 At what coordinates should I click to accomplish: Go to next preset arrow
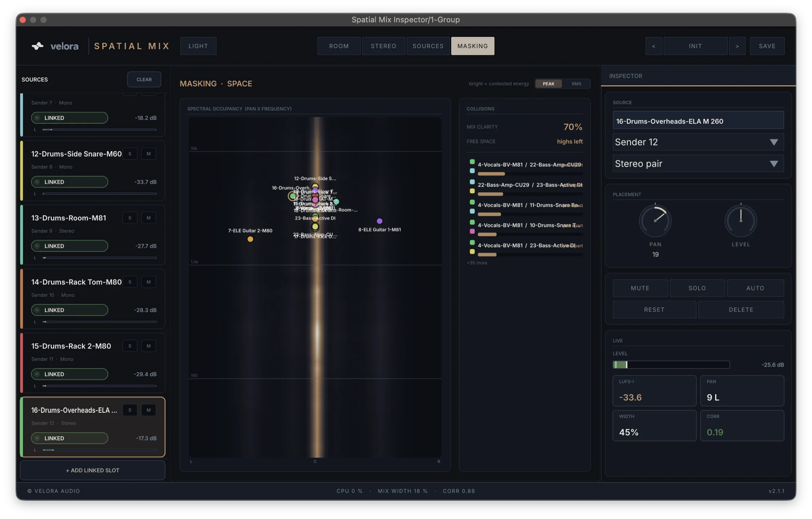click(x=737, y=46)
